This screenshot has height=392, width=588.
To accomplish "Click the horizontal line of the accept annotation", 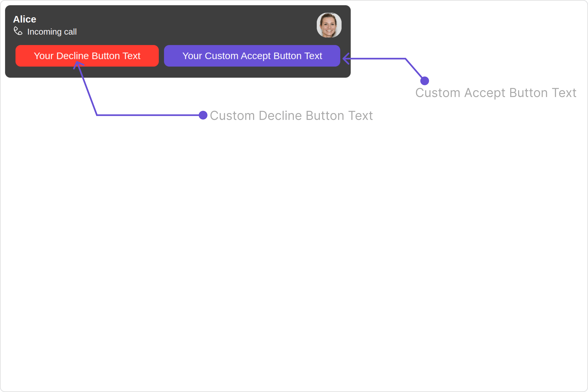I will pyautogui.click(x=375, y=59).
